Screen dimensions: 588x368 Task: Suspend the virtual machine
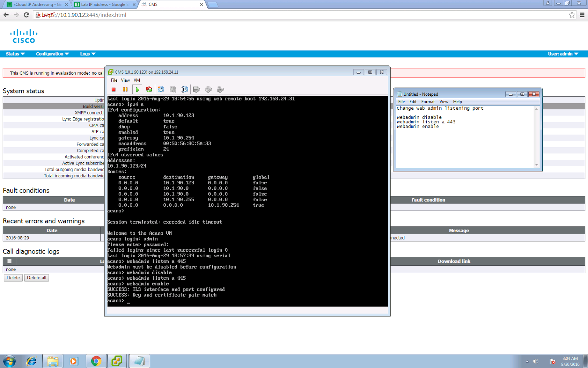pyautogui.click(x=125, y=89)
